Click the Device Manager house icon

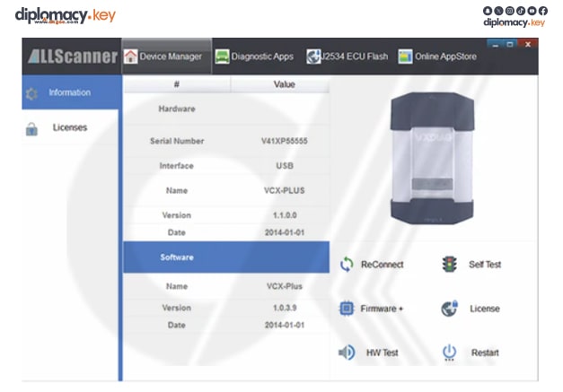coord(131,57)
